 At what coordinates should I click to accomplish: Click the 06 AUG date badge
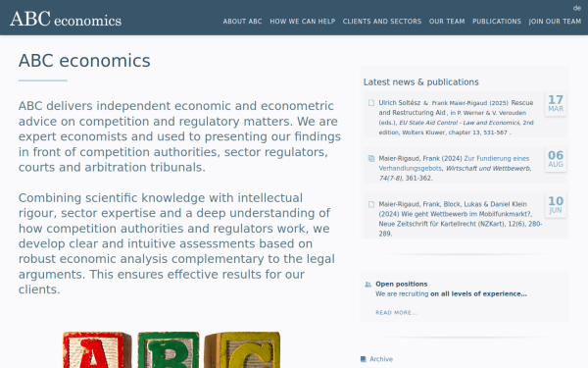[x=556, y=159]
